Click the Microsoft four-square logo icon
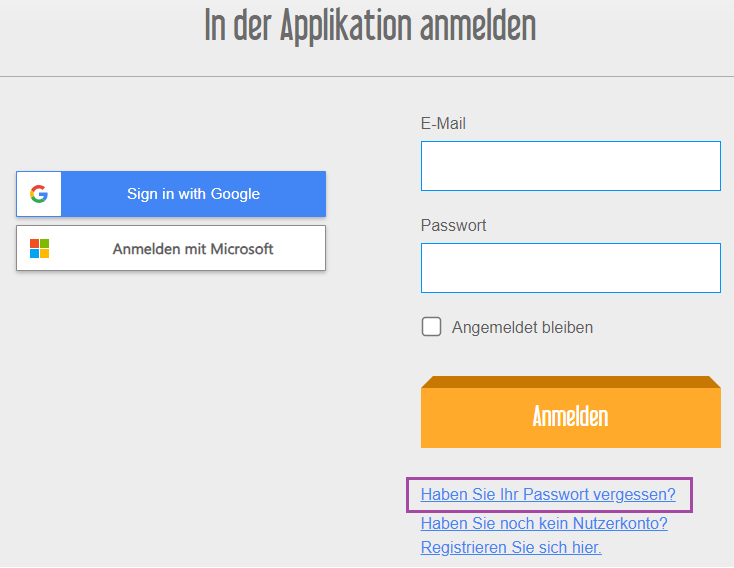734x568 pixels. tap(39, 249)
